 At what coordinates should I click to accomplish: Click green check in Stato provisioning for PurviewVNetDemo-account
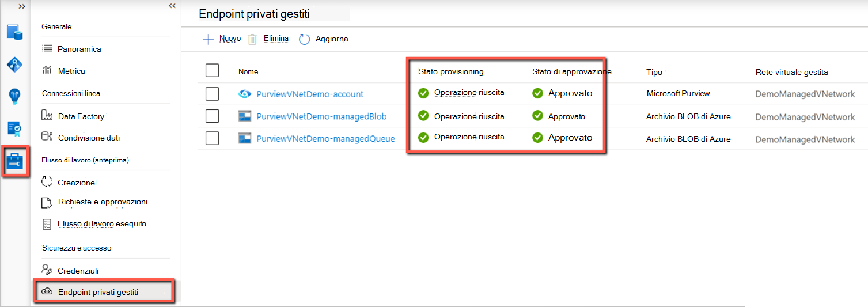click(x=423, y=93)
